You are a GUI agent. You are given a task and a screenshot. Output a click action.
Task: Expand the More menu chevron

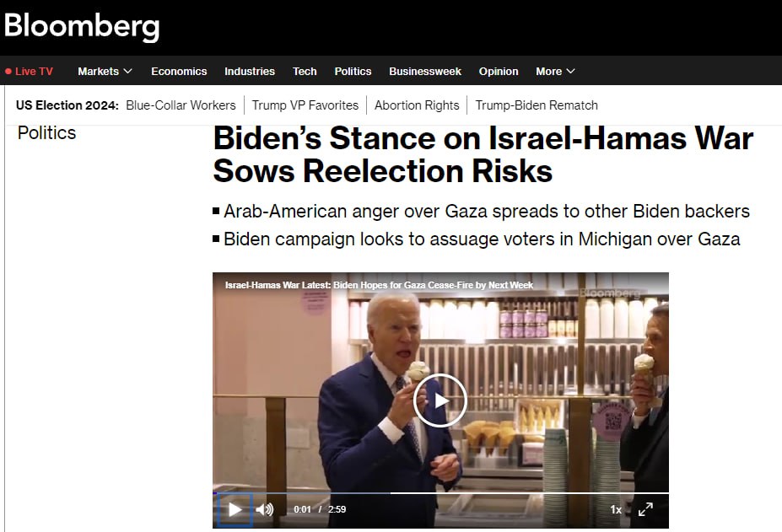point(570,72)
